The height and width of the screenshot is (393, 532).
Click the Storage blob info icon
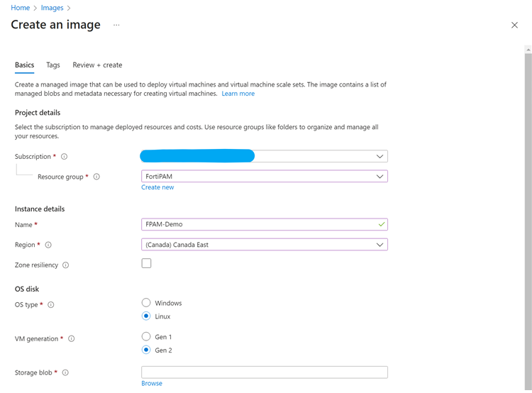[65, 372]
